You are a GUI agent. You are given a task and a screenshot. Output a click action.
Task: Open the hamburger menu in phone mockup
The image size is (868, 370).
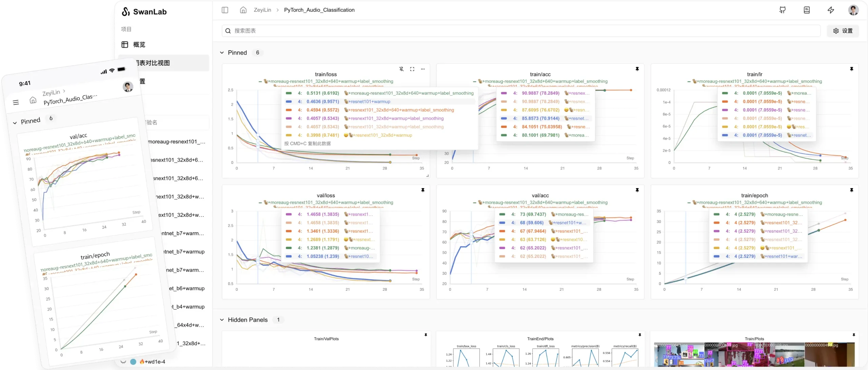16,102
